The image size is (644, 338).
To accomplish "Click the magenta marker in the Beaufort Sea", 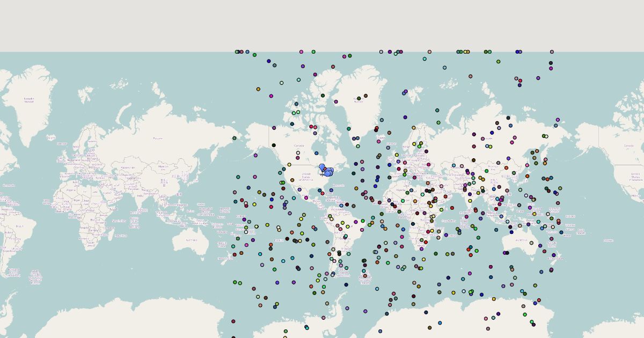I will tap(271, 96).
